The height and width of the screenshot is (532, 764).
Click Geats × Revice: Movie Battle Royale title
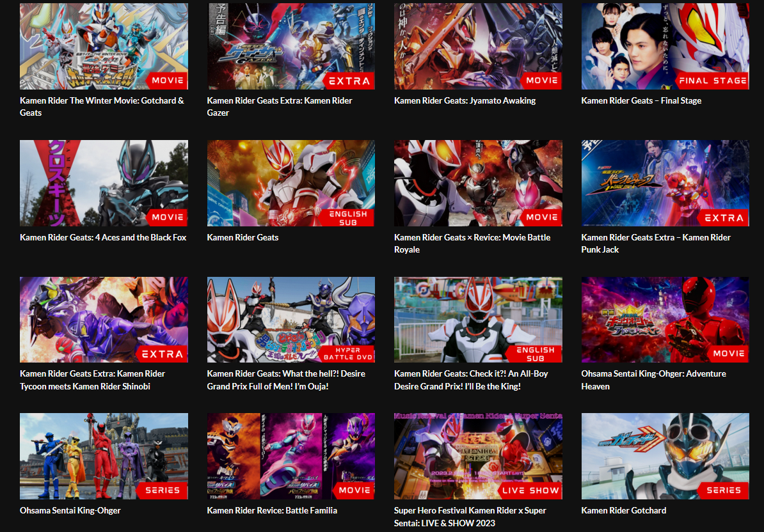(x=472, y=244)
